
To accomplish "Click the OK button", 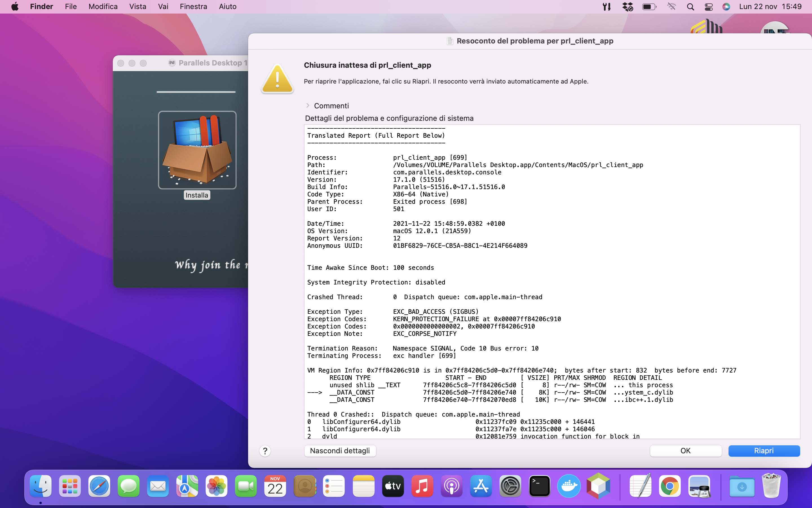I will [685, 451].
